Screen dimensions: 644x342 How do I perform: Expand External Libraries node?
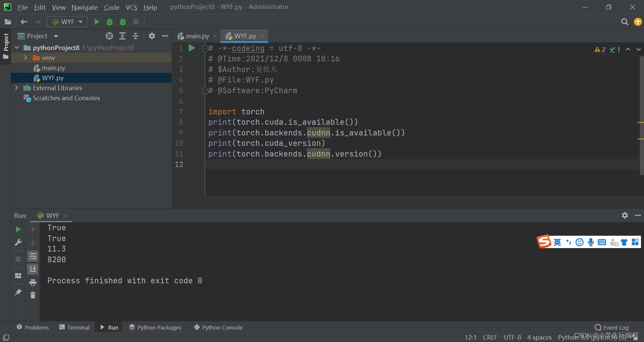[17, 88]
